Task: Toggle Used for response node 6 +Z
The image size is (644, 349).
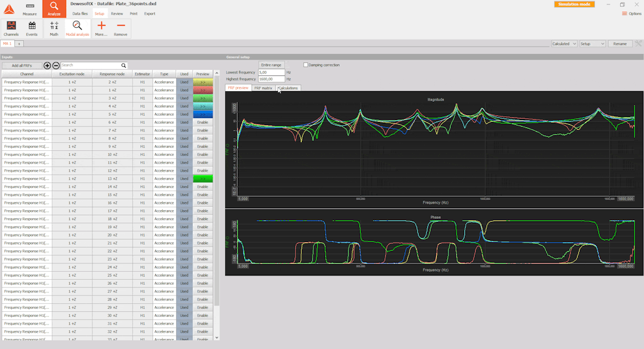Action: [184, 123]
